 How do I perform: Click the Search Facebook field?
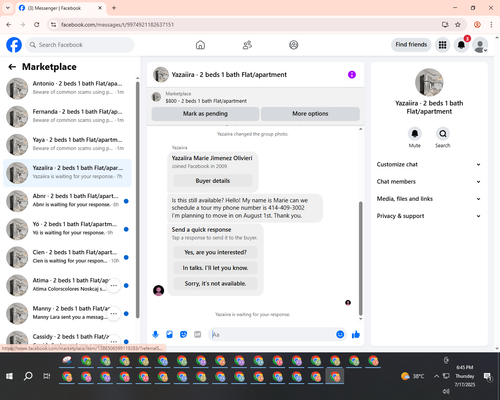point(80,45)
